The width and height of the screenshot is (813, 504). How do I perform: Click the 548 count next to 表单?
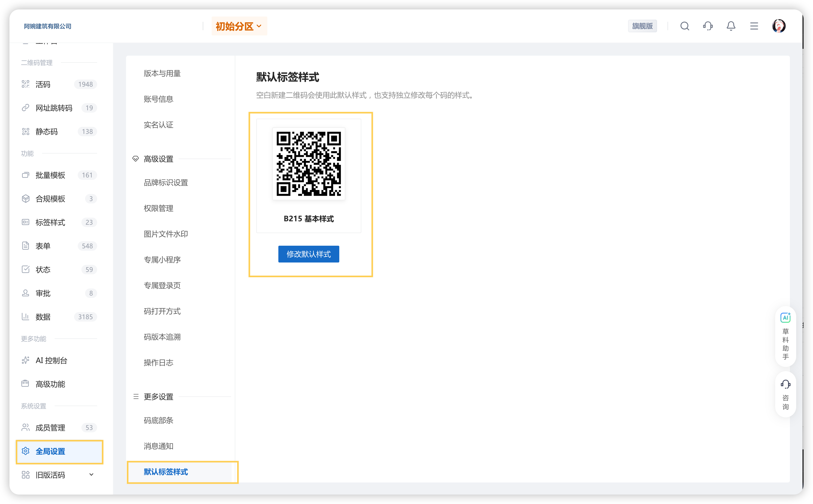87,246
